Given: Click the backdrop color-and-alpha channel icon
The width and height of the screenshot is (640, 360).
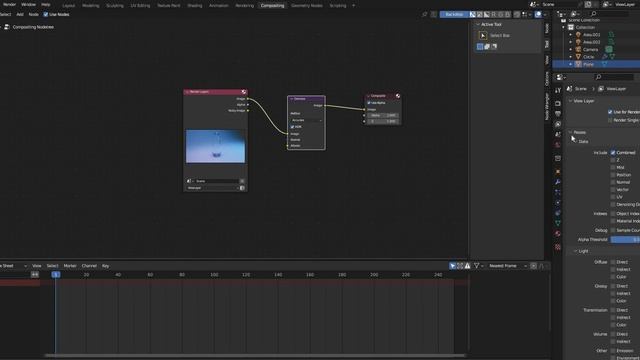Looking at the screenshot, I should 473,14.
